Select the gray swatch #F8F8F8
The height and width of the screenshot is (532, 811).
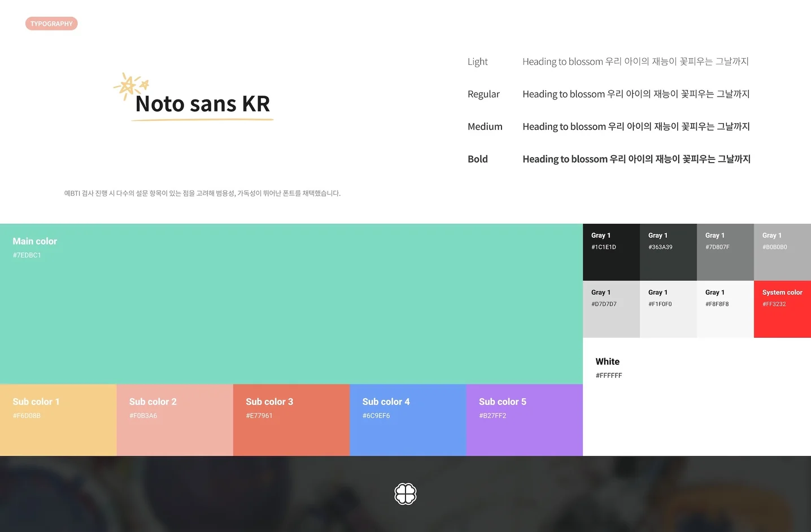(725, 309)
